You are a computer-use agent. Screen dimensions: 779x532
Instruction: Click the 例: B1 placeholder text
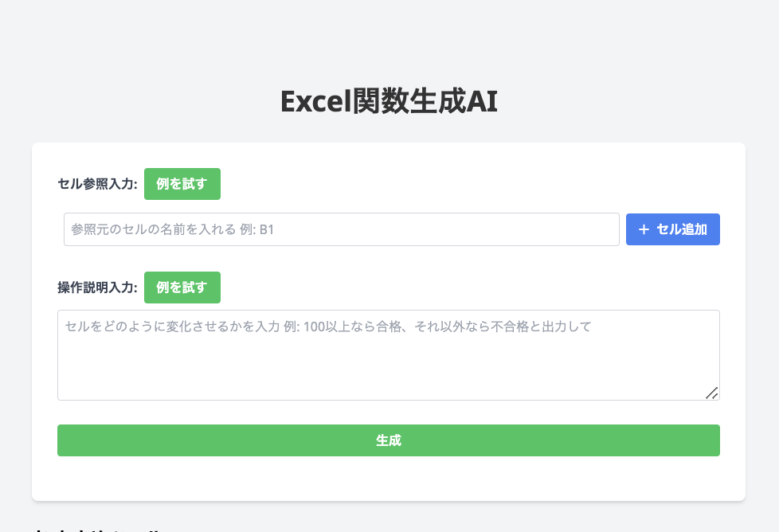pos(256,229)
